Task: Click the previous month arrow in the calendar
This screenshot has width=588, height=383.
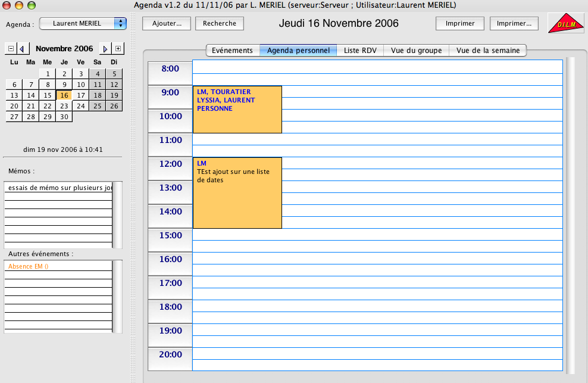Action: (x=22, y=48)
